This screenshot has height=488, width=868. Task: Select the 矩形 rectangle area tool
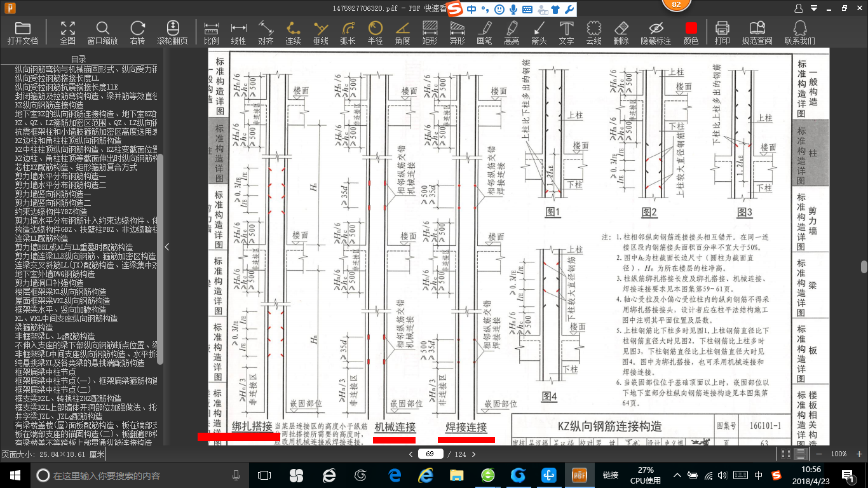click(430, 32)
